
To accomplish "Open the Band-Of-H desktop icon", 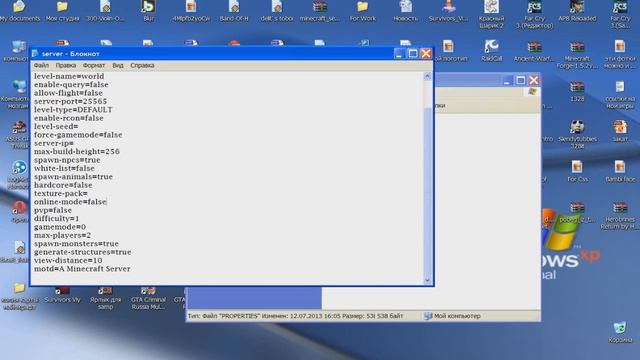I will pos(234,11).
